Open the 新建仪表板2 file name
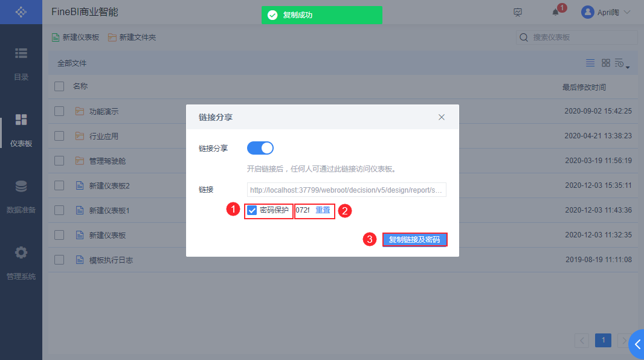 [x=109, y=186]
